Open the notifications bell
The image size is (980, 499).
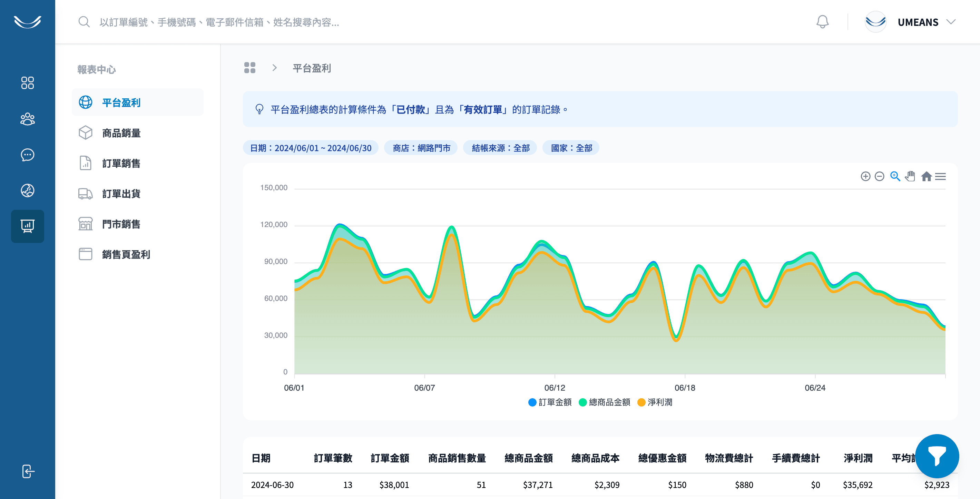[822, 22]
